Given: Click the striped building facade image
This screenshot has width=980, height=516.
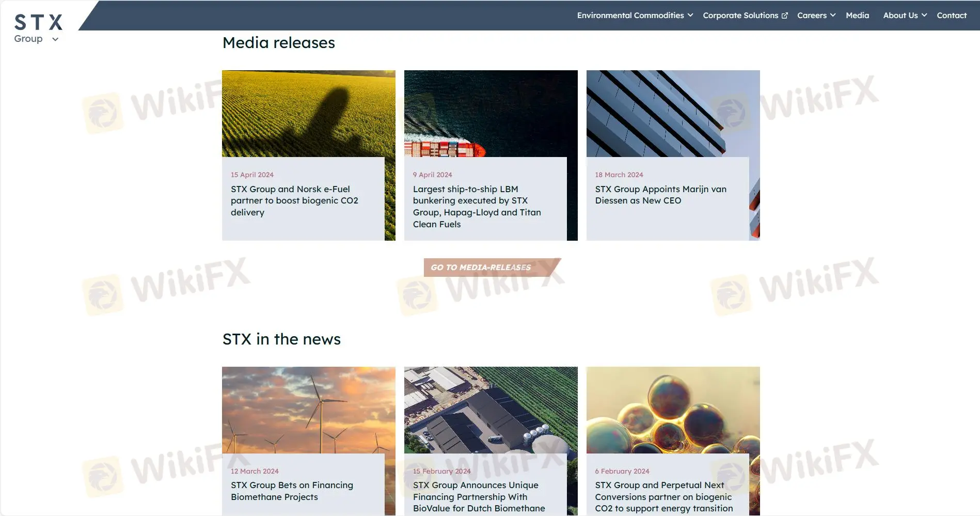Looking at the screenshot, I should (672, 114).
